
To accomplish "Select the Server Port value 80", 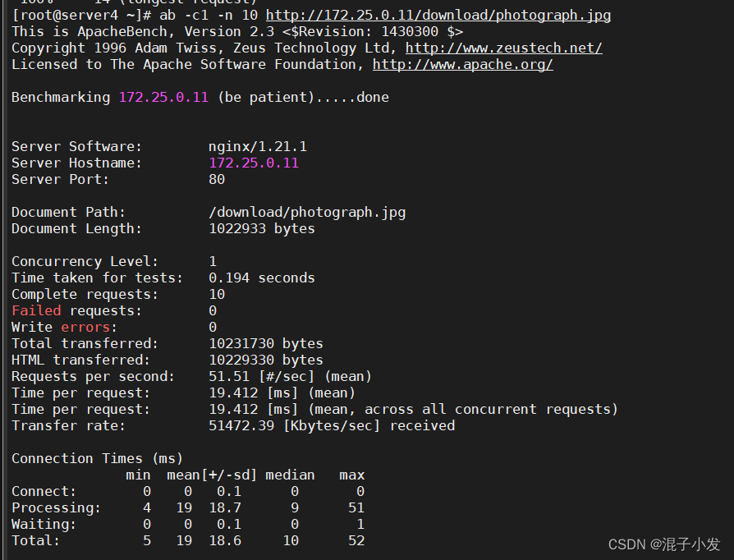I will [x=217, y=179].
